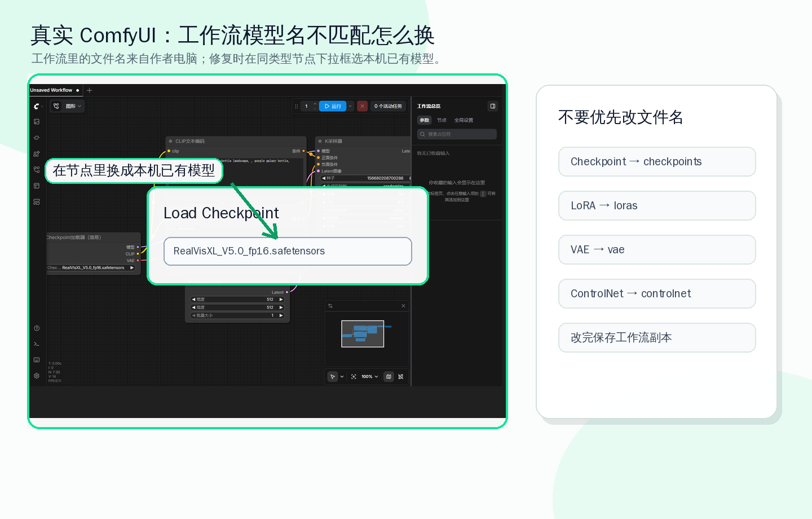Toggle link visibility icon

401,376
